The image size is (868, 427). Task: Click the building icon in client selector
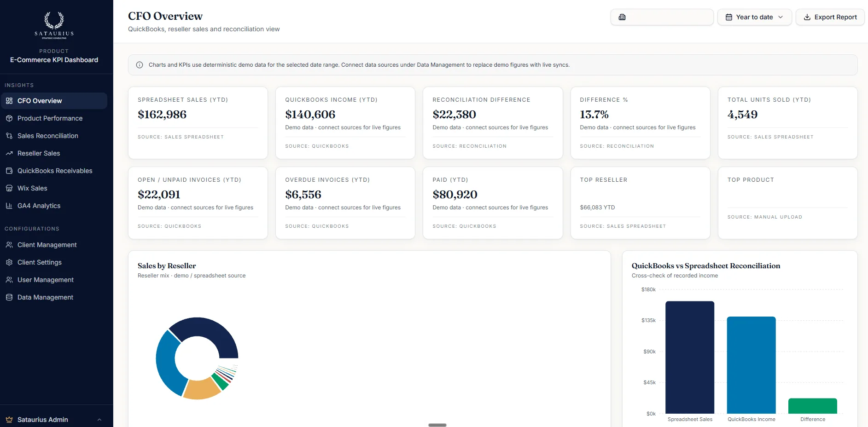click(x=622, y=17)
